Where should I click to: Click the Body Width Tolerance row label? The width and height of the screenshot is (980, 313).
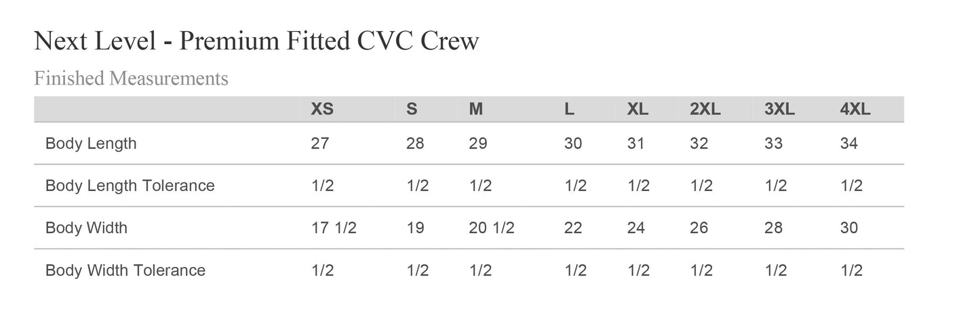(x=125, y=270)
